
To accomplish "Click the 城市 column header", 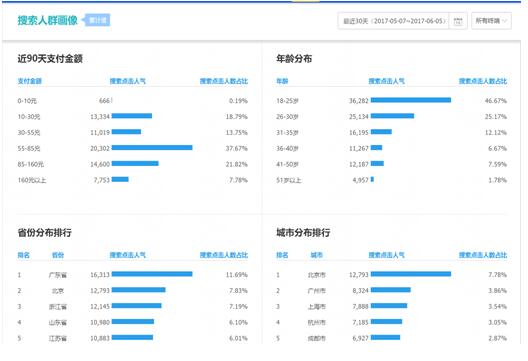I will click(317, 255).
